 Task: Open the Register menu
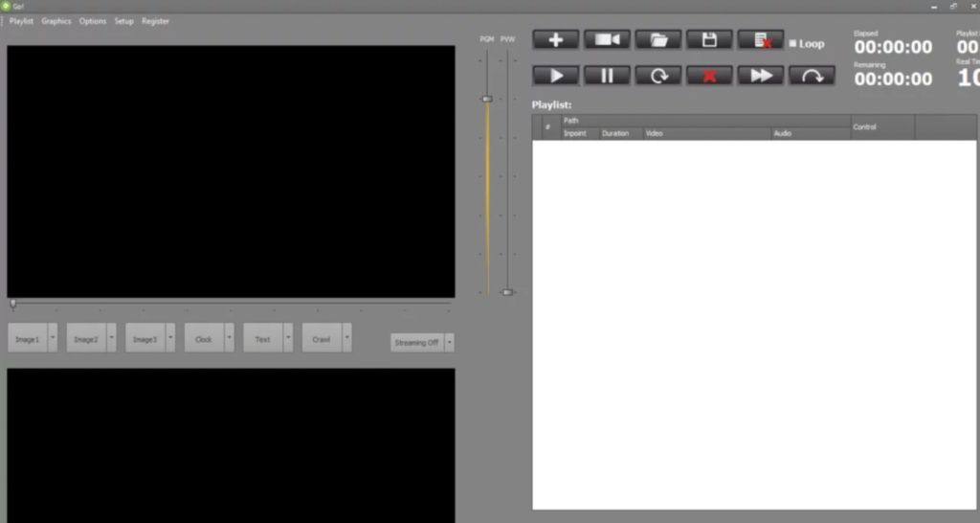pos(155,21)
